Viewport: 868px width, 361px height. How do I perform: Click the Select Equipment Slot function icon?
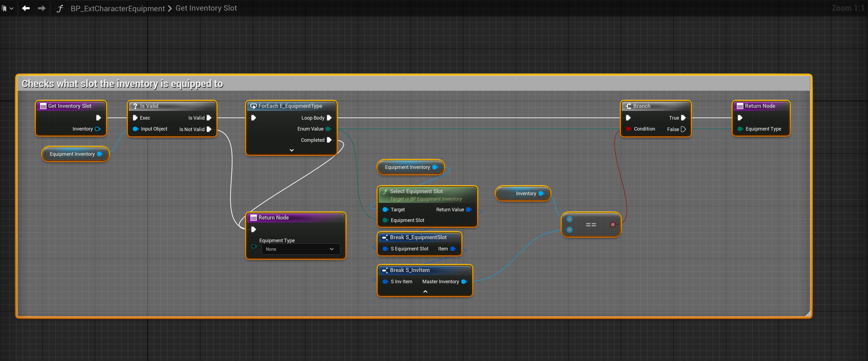click(385, 192)
